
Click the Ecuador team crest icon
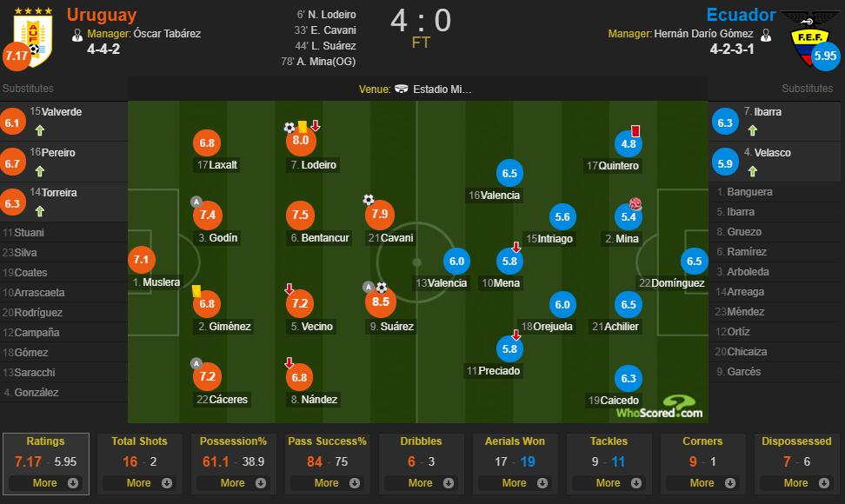pos(809,37)
